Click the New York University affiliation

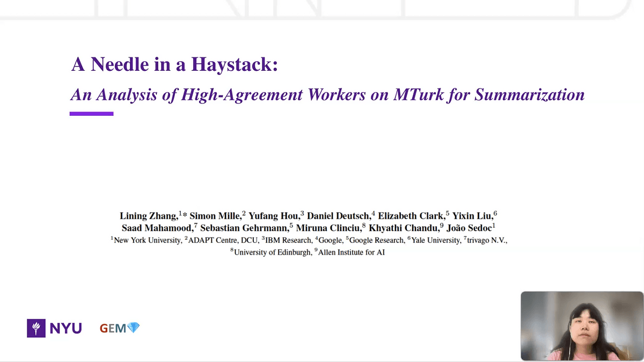tap(148, 240)
